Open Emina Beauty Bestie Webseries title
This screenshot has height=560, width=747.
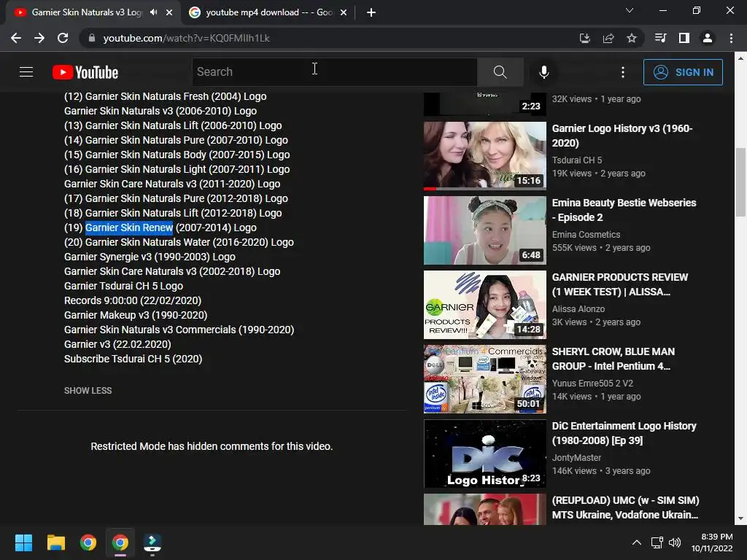pyautogui.click(x=624, y=210)
